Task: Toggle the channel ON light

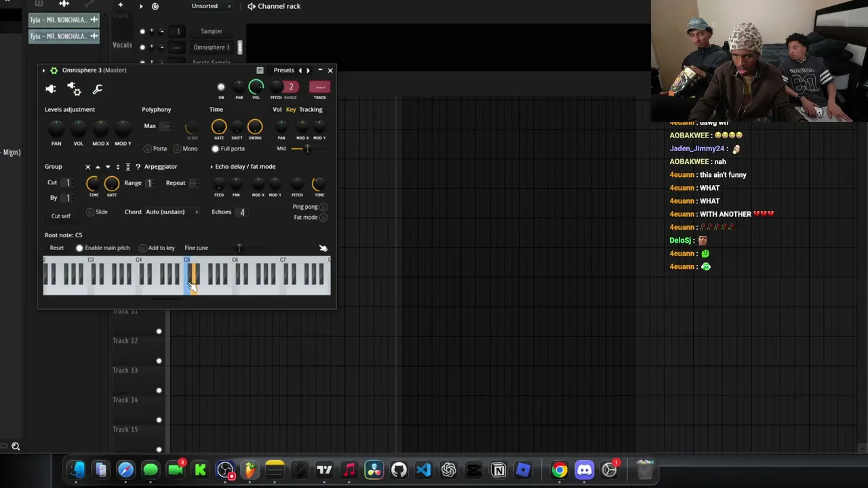Action: click(x=221, y=87)
